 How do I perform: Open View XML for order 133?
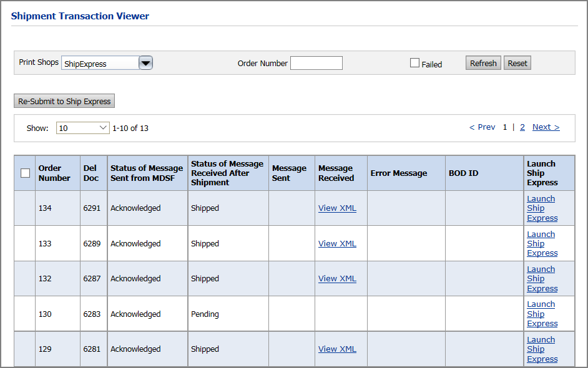(337, 244)
